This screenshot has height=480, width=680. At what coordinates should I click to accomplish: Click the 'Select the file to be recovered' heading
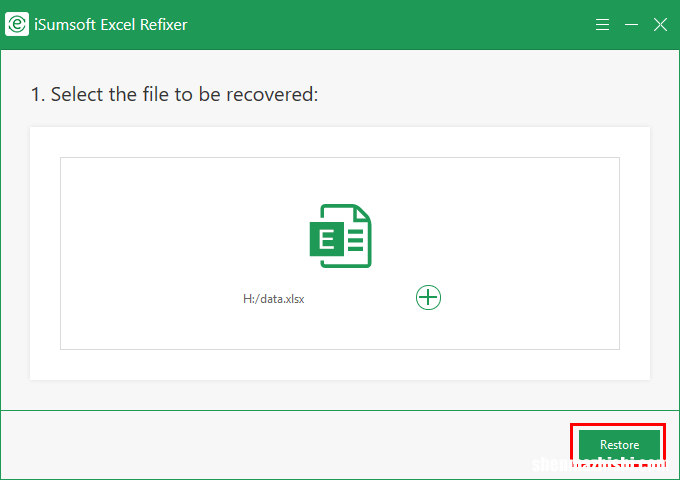tap(174, 94)
